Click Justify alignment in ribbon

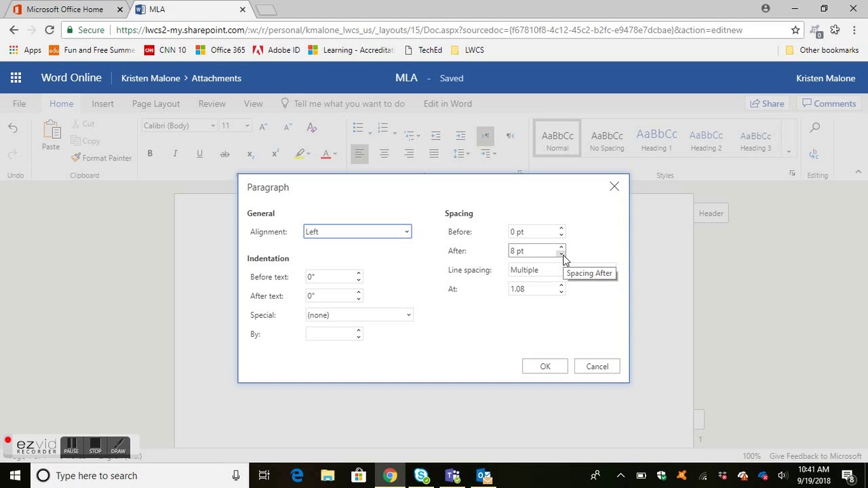click(434, 154)
